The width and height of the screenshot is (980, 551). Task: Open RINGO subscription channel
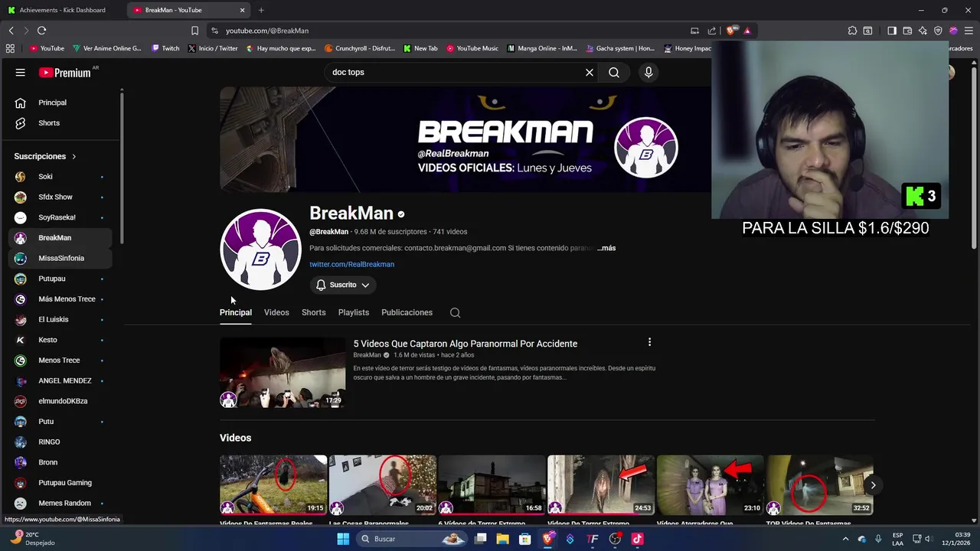pyautogui.click(x=60, y=442)
